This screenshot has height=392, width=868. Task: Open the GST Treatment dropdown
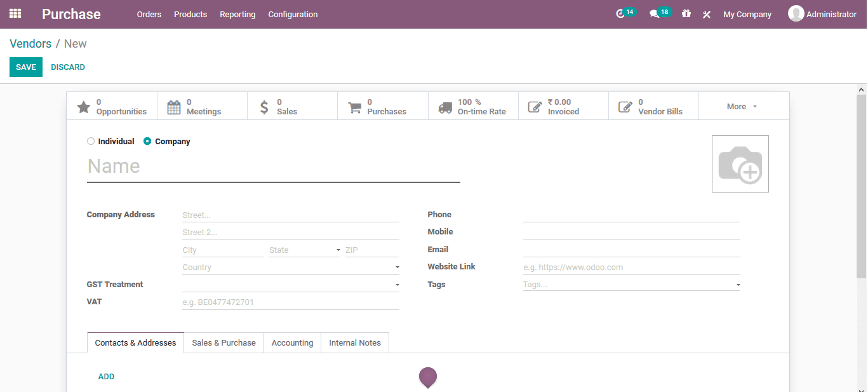[397, 284]
